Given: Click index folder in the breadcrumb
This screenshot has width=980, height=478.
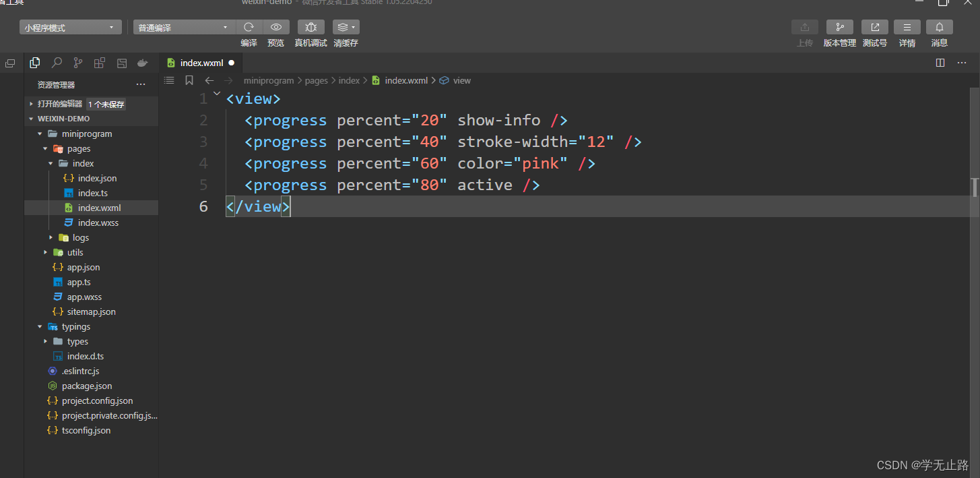Looking at the screenshot, I should pos(349,80).
